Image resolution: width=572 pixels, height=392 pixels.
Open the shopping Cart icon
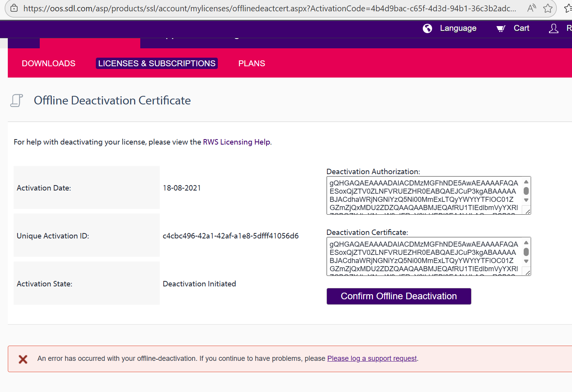[501, 28]
